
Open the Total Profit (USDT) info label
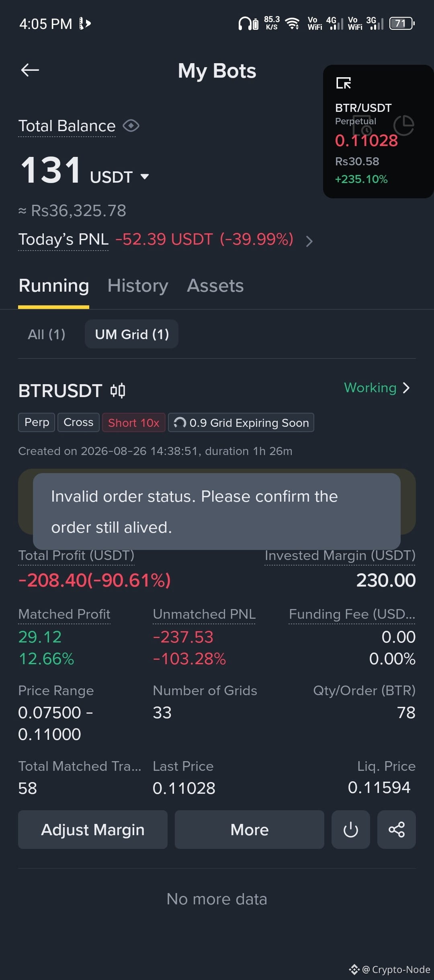(76, 556)
